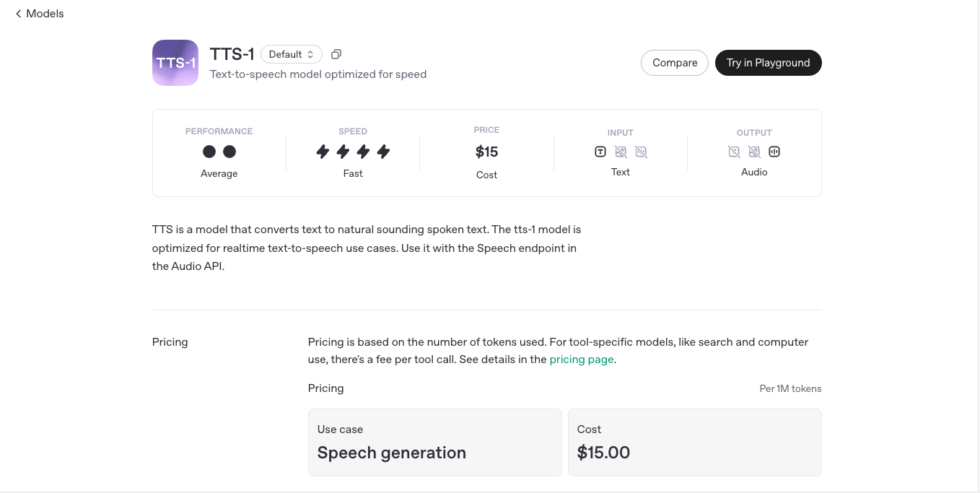The width and height of the screenshot is (980, 493).
Task: Click the last lightning bolt speed icon
Action: click(x=383, y=152)
